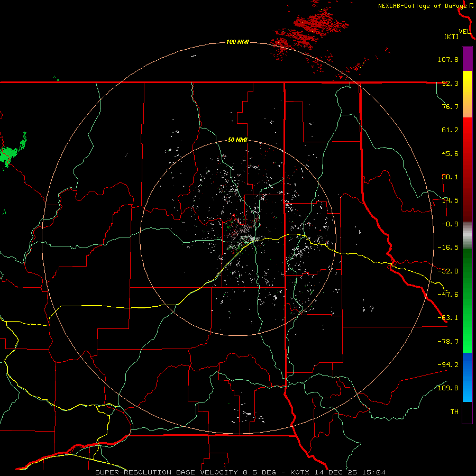
Task: Select the -109.8 scale label
Action: (446, 388)
